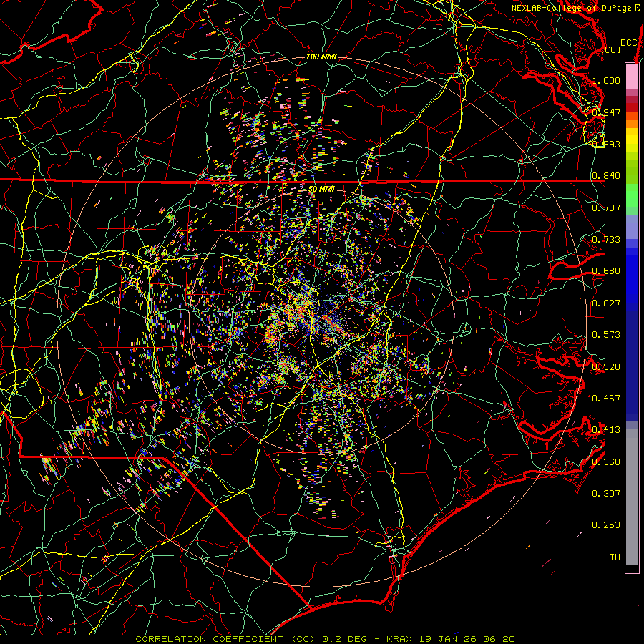Click the 0.253 scale value

[x=606, y=525]
